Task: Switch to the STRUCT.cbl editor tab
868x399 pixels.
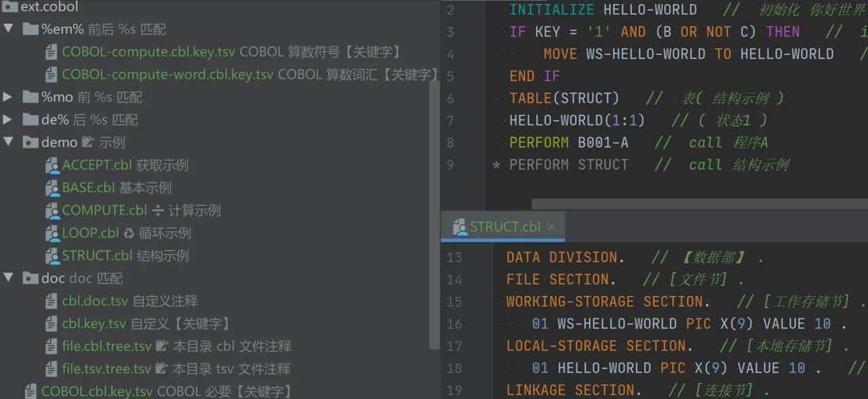Action: (505, 227)
